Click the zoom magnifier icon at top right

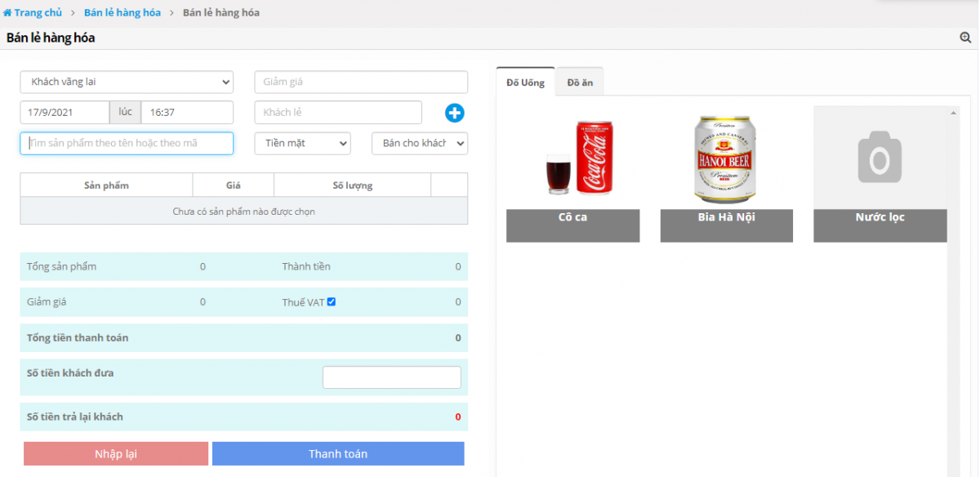[x=965, y=38]
